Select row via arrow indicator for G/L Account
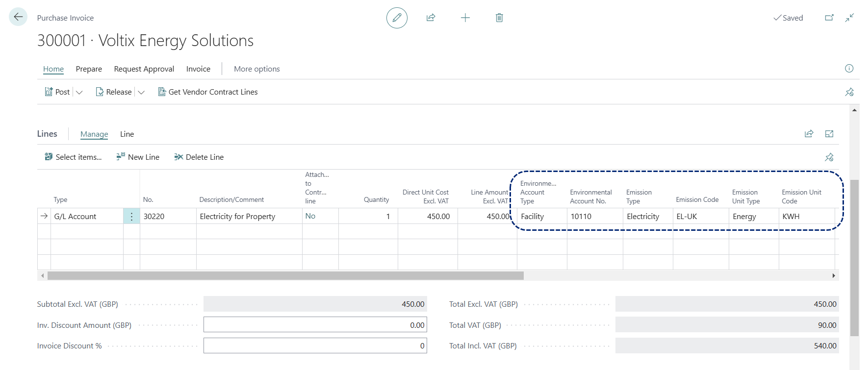Viewport: 868px width, 370px height. [x=44, y=216]
